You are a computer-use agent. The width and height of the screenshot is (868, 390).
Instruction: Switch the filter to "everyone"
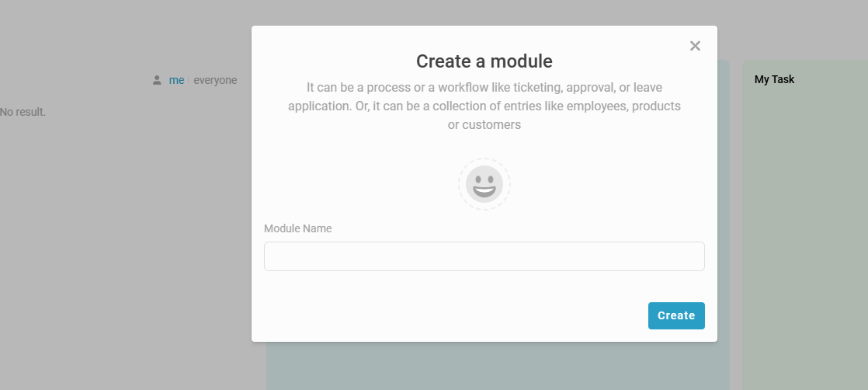tap(215, 80)
